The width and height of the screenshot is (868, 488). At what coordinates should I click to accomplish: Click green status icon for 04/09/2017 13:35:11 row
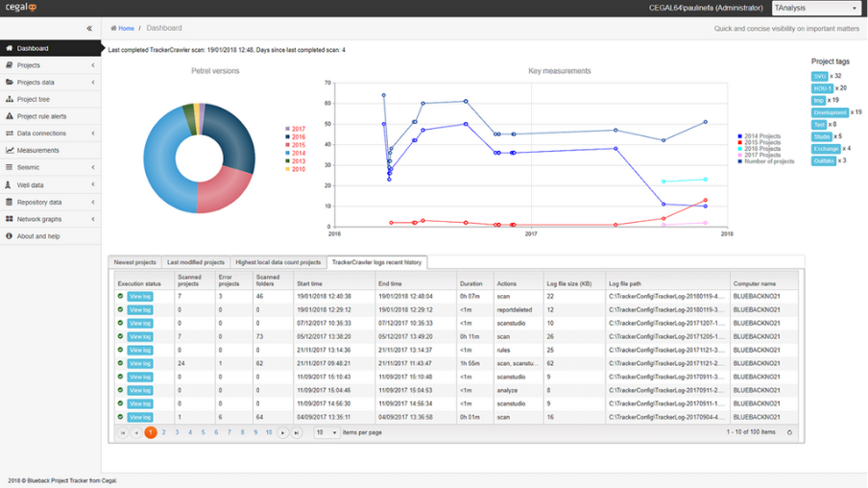tap(120, 417)
